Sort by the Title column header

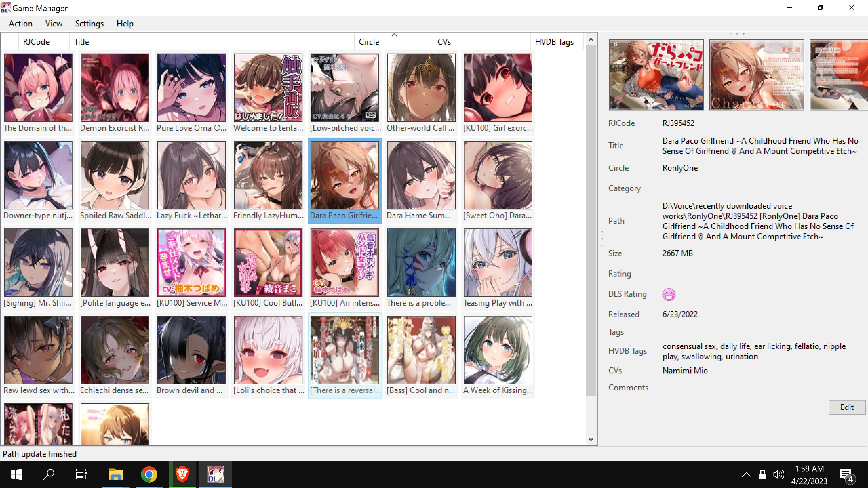(x=212, y=42)
